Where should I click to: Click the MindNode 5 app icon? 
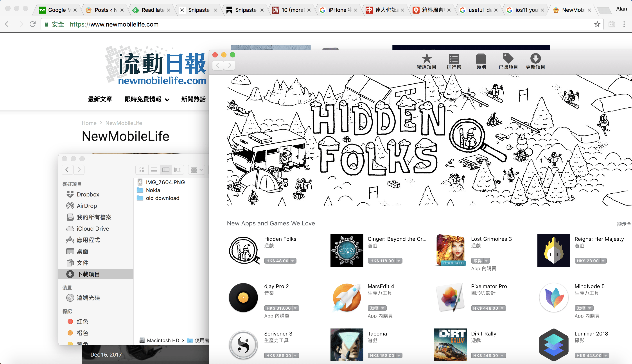[x=554, y=298]
